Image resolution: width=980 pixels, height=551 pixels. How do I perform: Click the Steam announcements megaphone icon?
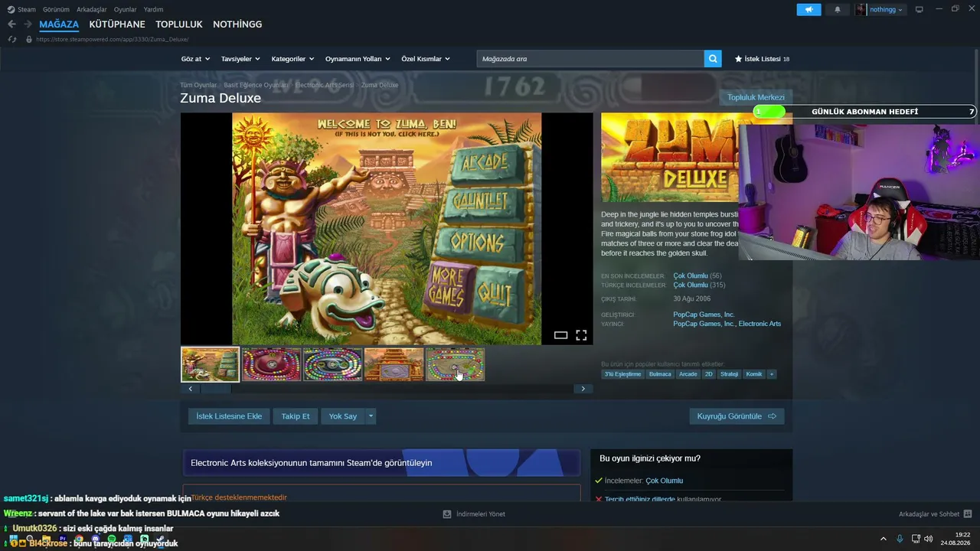pos(808,9)
